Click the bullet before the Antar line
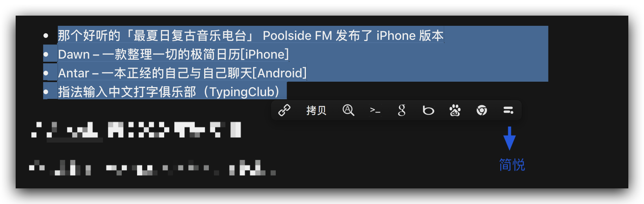The width and height of the screenshot is (644, 204). [x=46, y=73]
